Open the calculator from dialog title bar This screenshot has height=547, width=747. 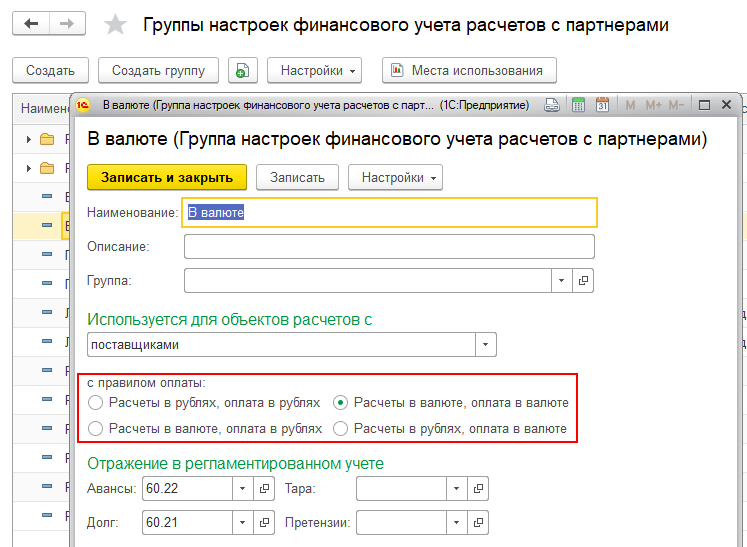(578, 104)
